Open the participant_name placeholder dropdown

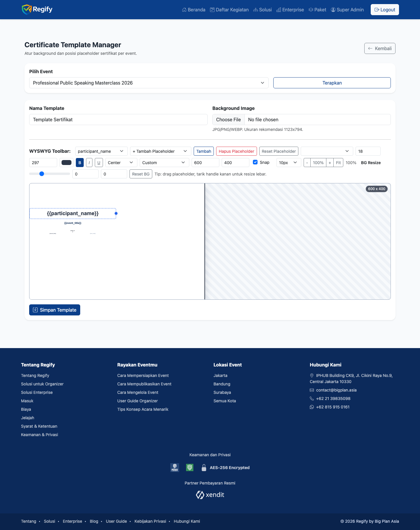tap(101, 151)
